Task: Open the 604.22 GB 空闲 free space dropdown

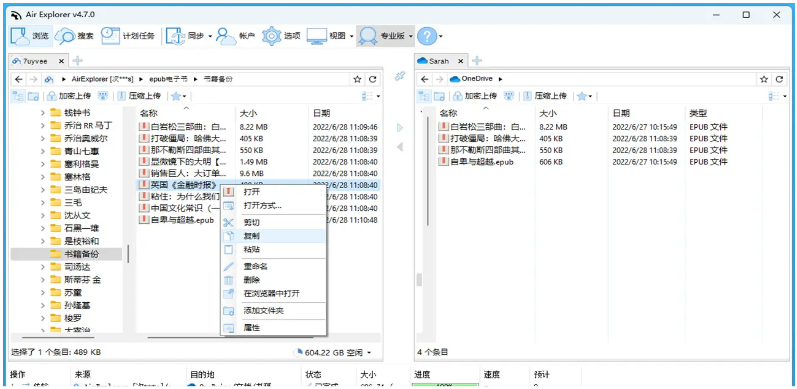Action: click(369, 352)
